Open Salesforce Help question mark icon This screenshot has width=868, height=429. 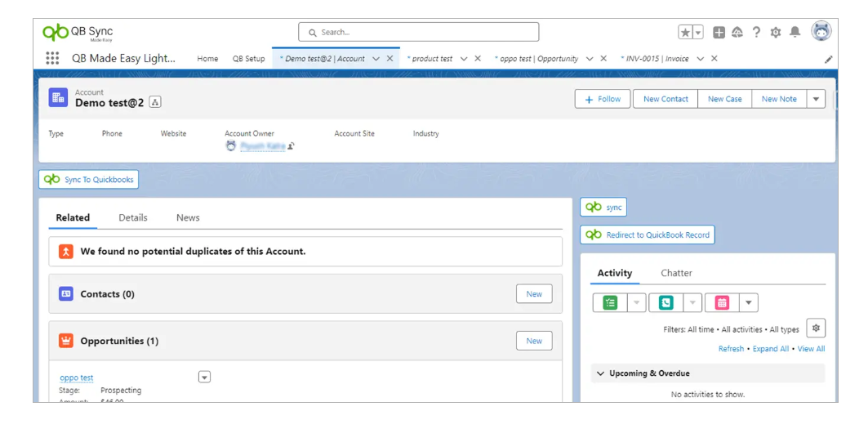[756, 32]
